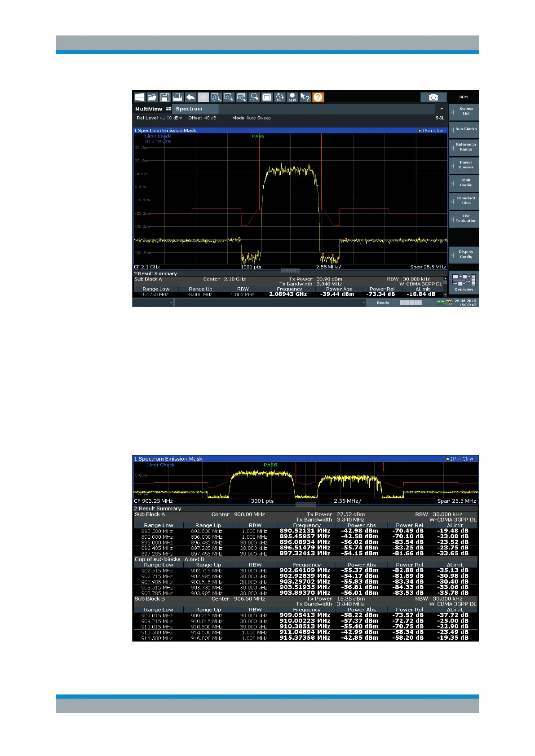The image size is (535, 756).
Task: Open the MSR Config softkey
Action: pos(464,183)
